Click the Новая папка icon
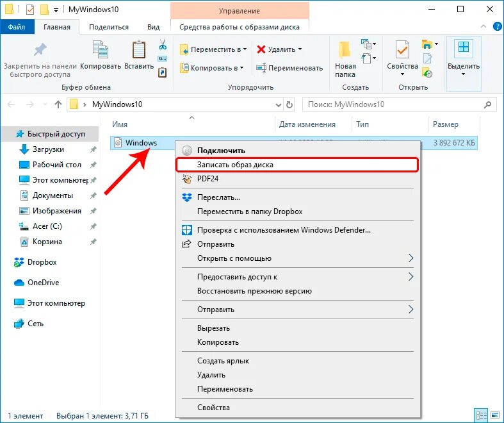Screen dimensions: 504x423 coord(345,49)
